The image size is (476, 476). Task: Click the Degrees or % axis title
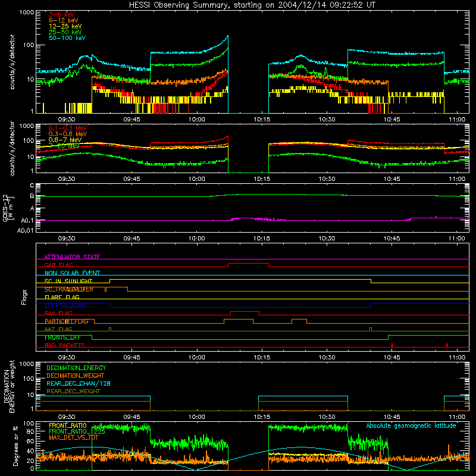click(x=15, y=446)
